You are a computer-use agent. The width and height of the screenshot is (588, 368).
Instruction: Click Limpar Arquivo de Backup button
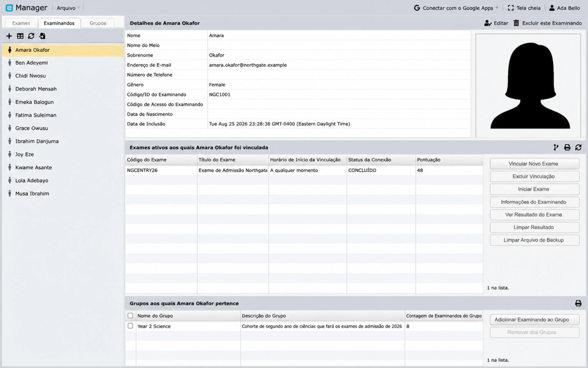point(535,240)
